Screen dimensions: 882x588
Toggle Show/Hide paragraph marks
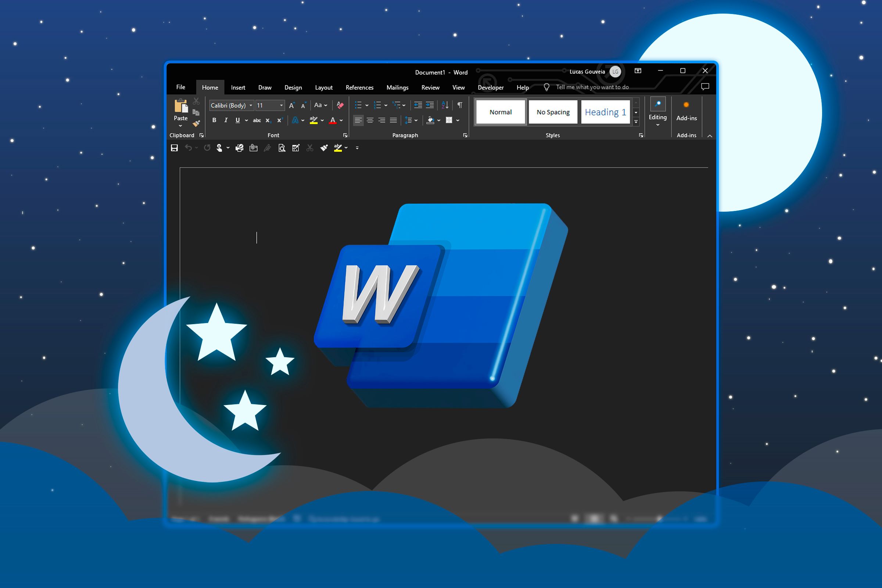coord(460,105)
